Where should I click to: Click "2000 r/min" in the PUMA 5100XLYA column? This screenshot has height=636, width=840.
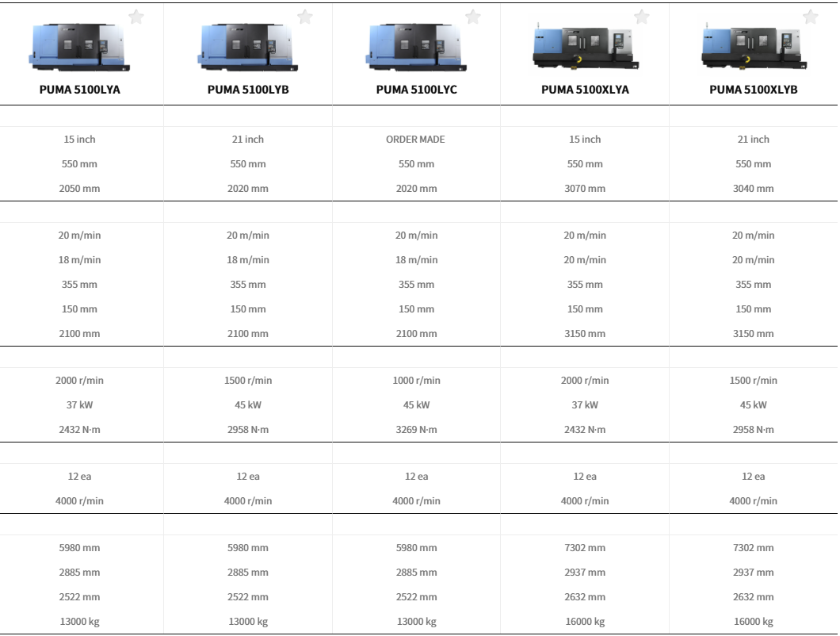pyautogui.click(x=585, y=381)
